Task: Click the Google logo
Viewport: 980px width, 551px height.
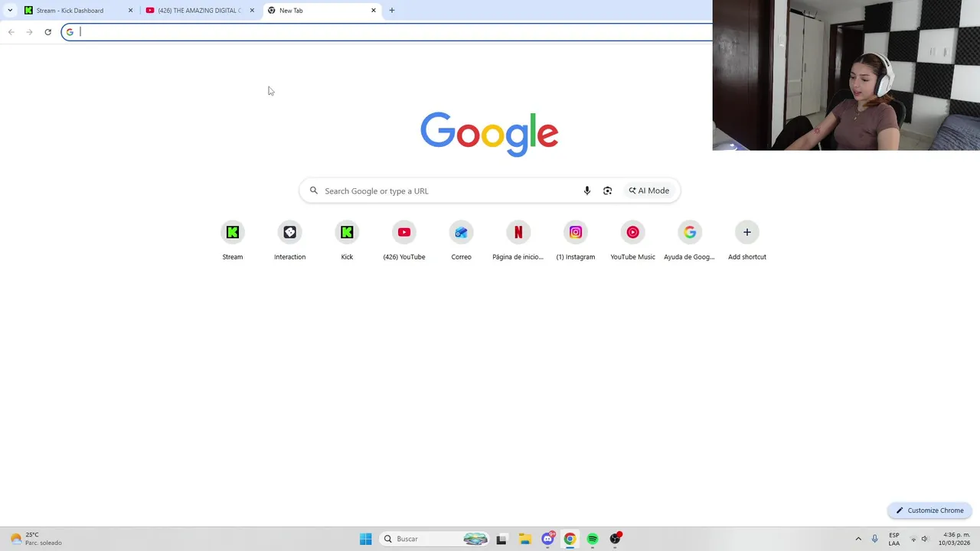Action: pyautogui.click(x=489, y=134)
